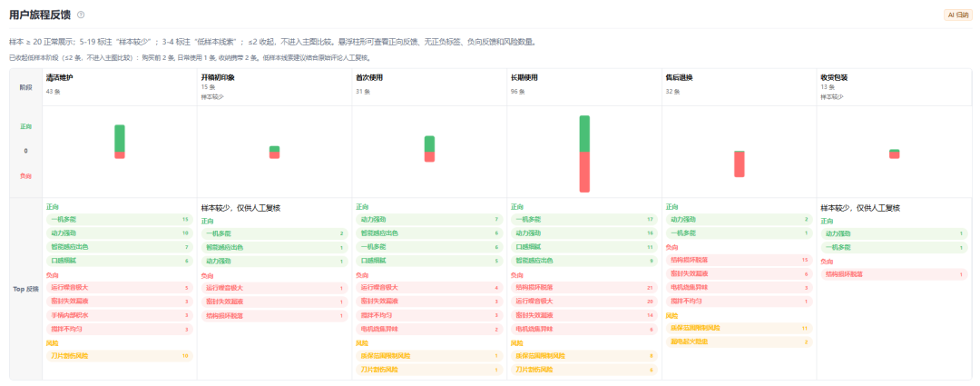Screen dimensions: 980x386
Task: Select the 售后退换 stage header
Action: click(x=679, y=77)
